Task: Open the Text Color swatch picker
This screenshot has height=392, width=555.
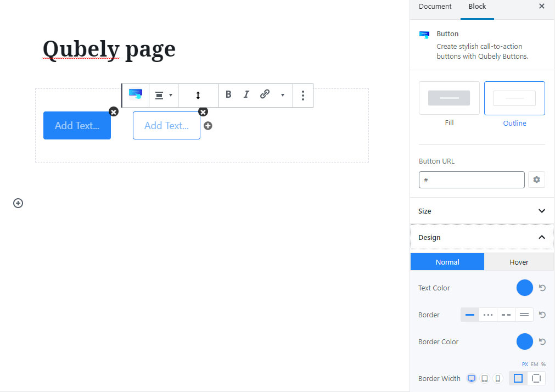Action: 525,288
